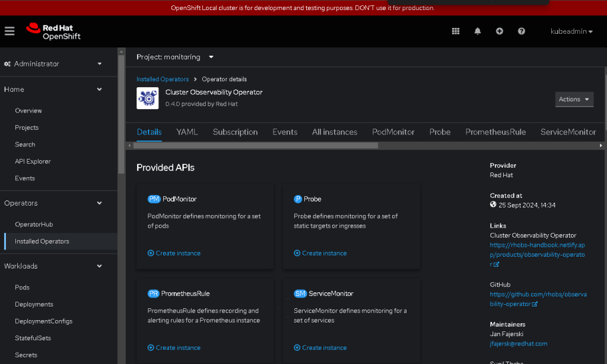Click Create instance text under PrometheusRule

pyautogui.click(x=178, y=348)
